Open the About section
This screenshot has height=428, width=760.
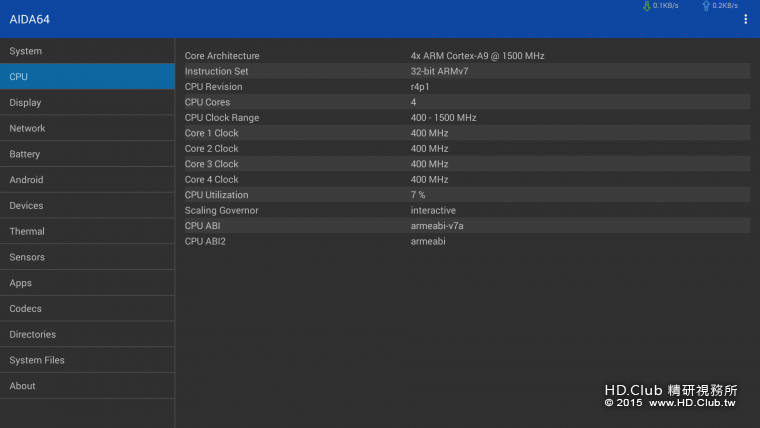point(87,386)
